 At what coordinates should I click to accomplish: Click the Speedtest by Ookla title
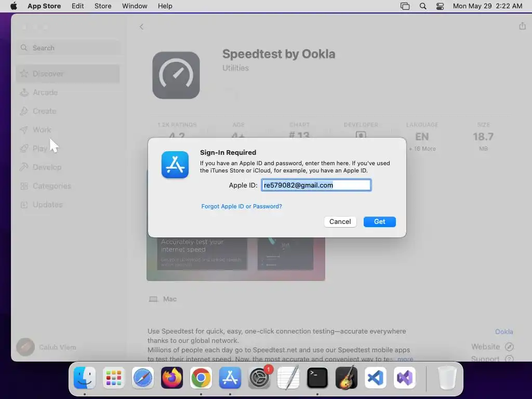pos(278,54)
